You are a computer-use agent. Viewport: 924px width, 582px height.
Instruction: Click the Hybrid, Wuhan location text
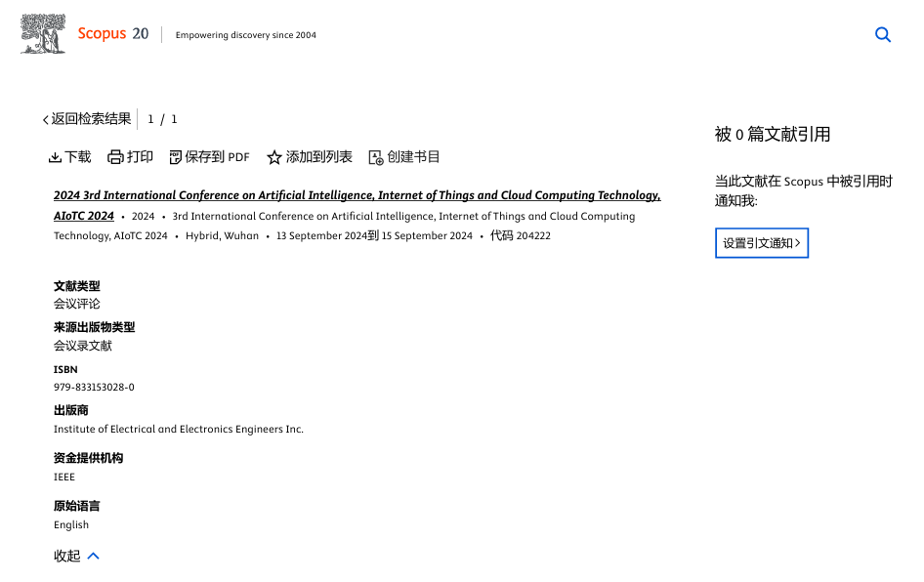tap(222, 235)
